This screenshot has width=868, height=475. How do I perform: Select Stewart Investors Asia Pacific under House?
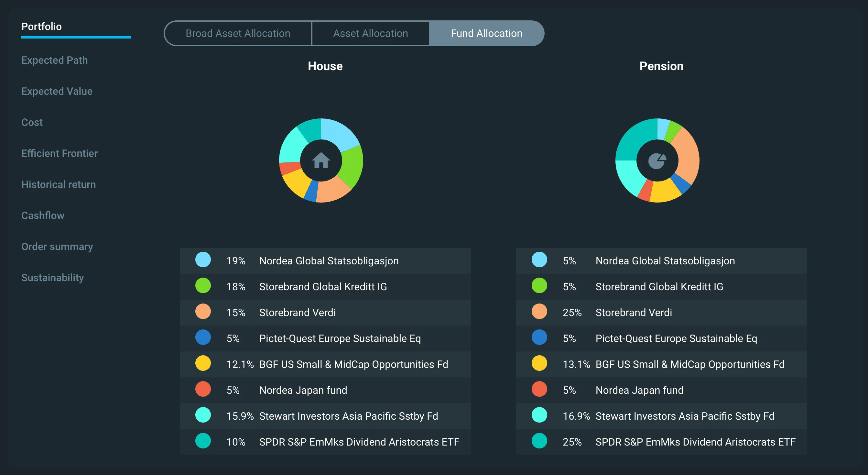[349, 416]
